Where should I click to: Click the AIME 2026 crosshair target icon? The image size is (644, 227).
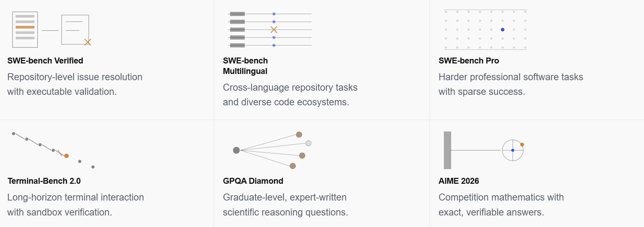tap(513, 150)
